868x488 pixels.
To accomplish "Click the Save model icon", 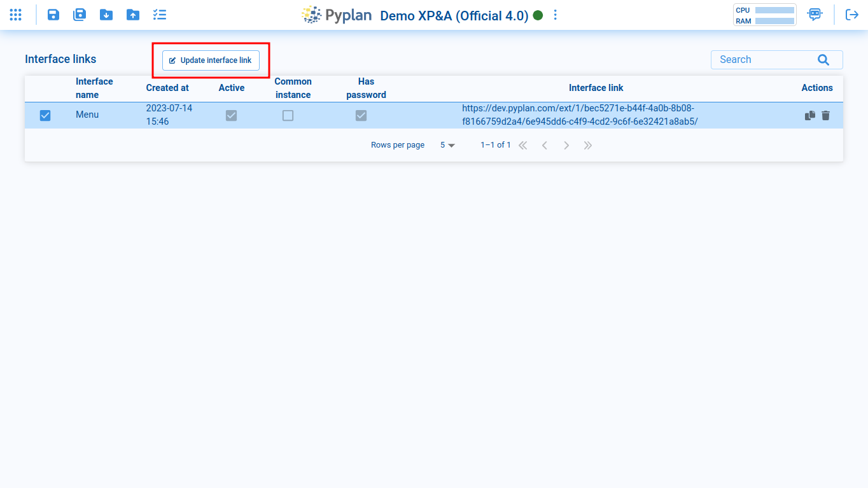I will 53,15.
